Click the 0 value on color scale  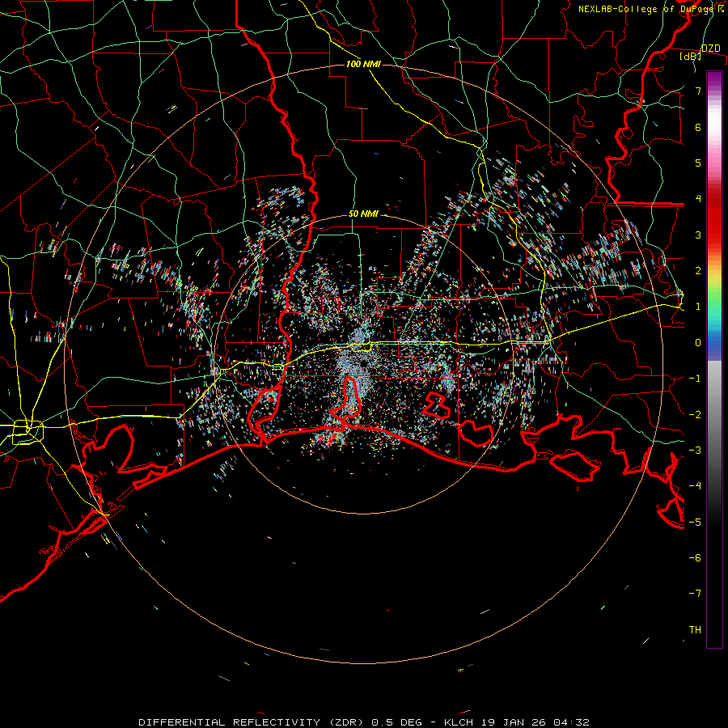click(x=698, y=343)
